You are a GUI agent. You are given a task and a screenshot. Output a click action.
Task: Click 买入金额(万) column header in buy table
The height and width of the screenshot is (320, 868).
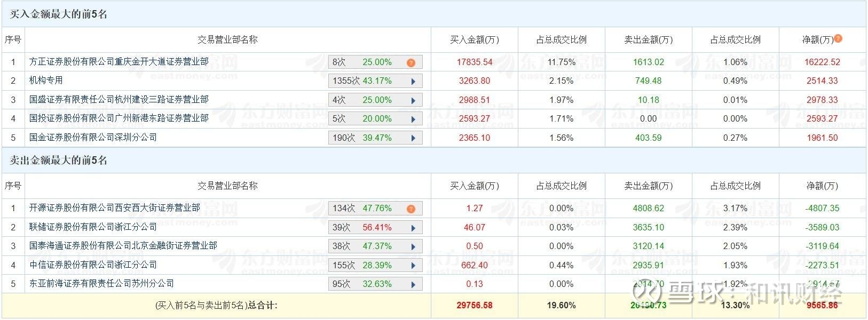pyautogui.click(x=474, y=40)
